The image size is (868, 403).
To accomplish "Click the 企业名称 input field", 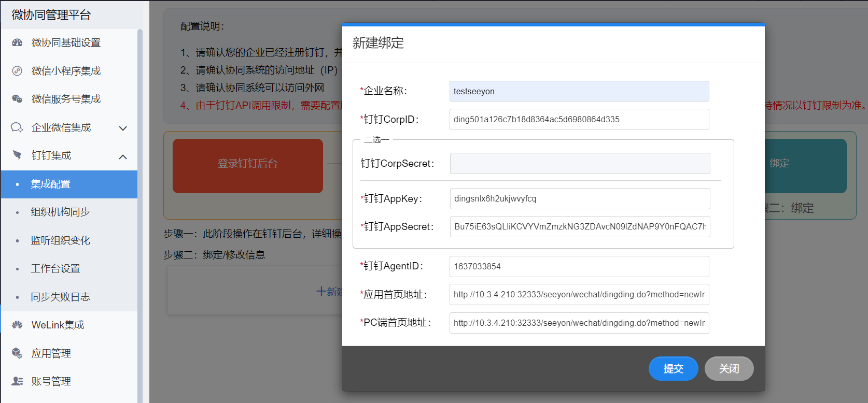I will coord(579,91).
